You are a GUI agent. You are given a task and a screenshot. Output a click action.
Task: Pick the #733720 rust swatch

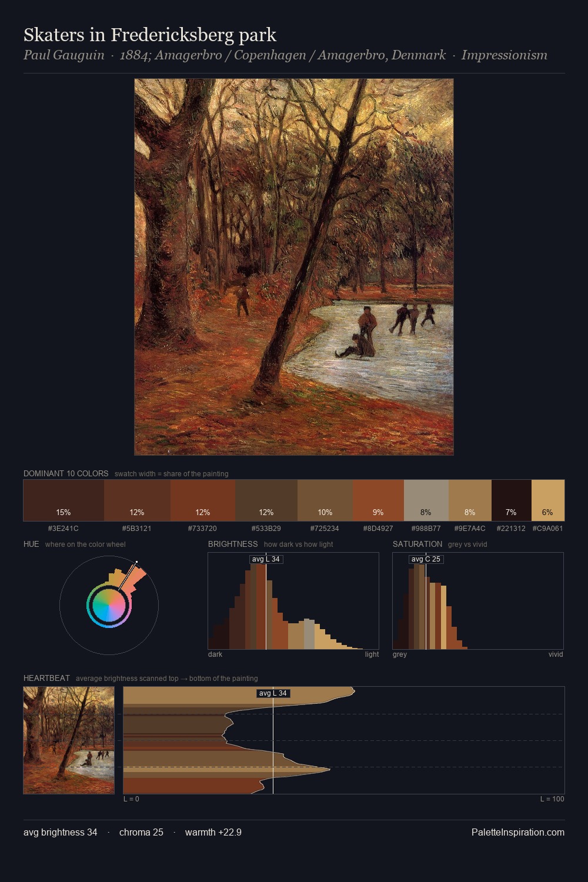point(203,500)
